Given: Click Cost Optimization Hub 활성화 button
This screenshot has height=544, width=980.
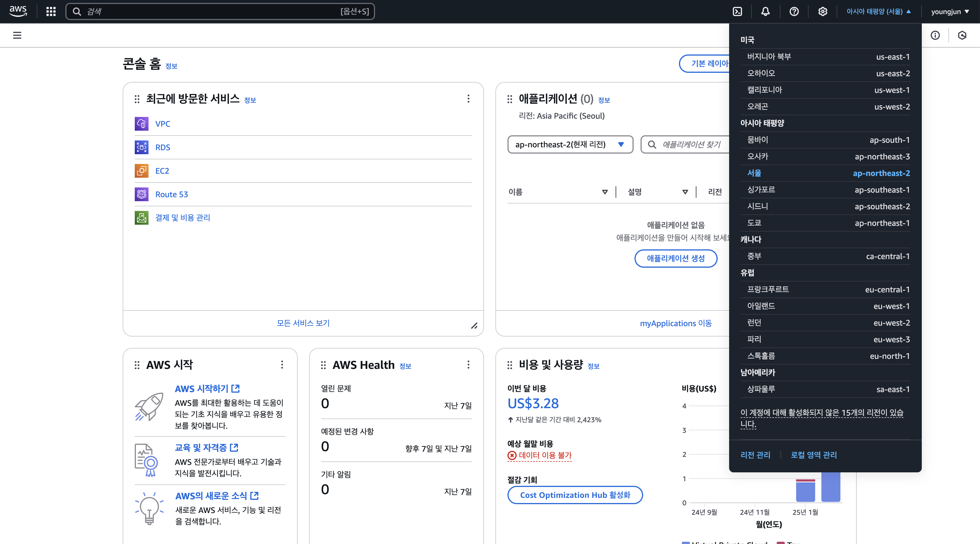Looking at the screenshot, I should pos(575,495).
